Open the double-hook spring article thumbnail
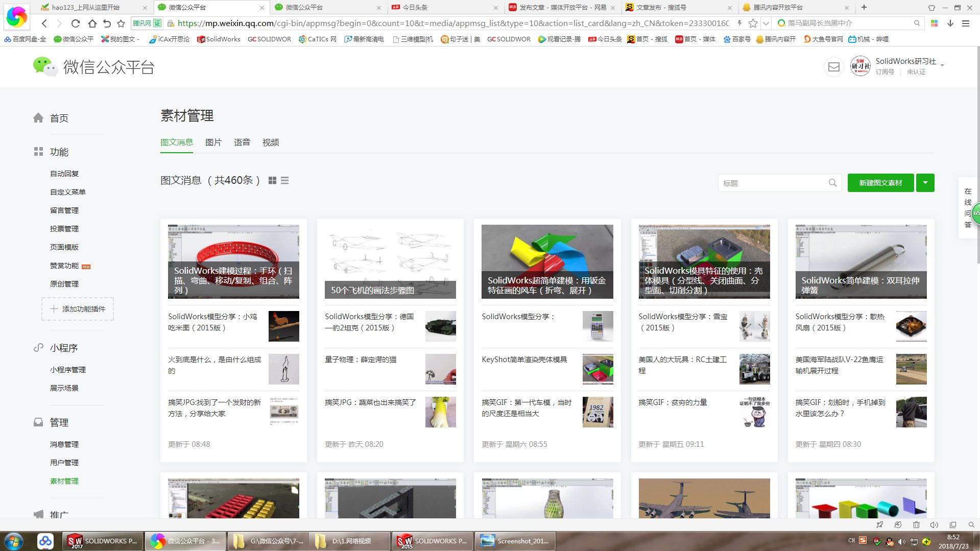 (x=861, y=261)
